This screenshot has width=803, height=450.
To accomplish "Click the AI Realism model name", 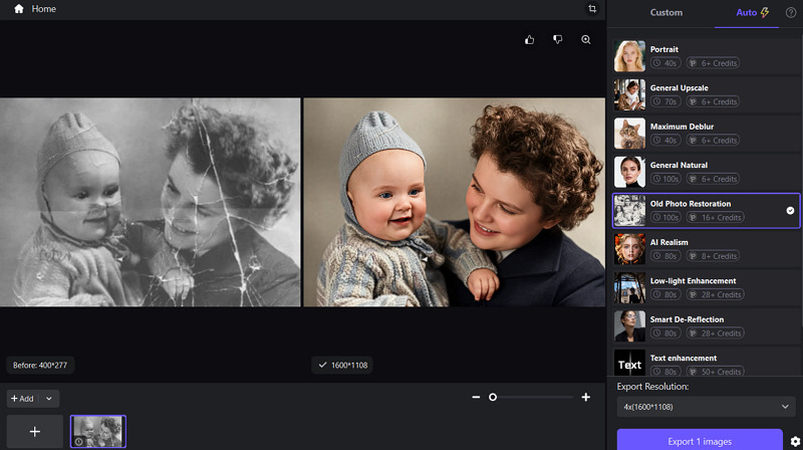I will [x=669, y=242].
